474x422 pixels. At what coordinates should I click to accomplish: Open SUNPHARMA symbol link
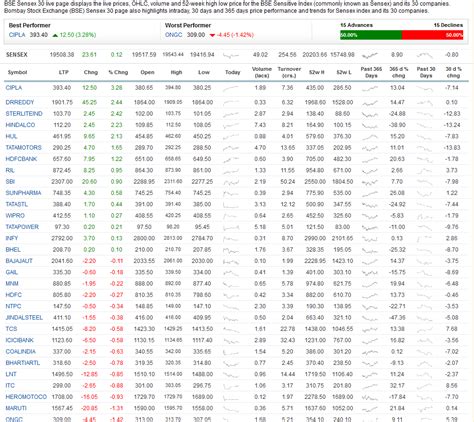[23, 193]
